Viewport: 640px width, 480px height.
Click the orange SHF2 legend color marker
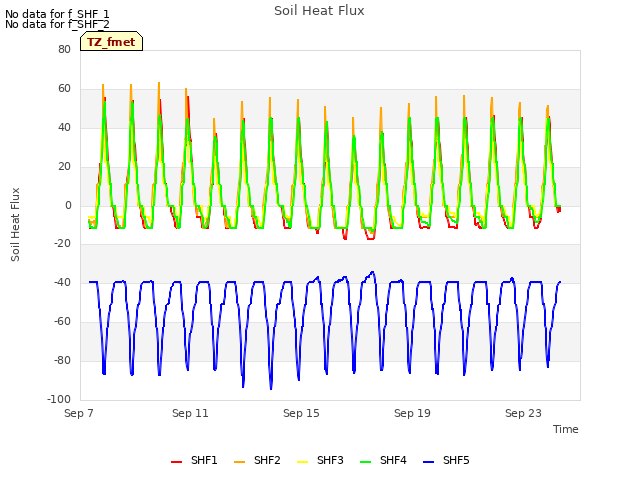[x=240, y=462]
